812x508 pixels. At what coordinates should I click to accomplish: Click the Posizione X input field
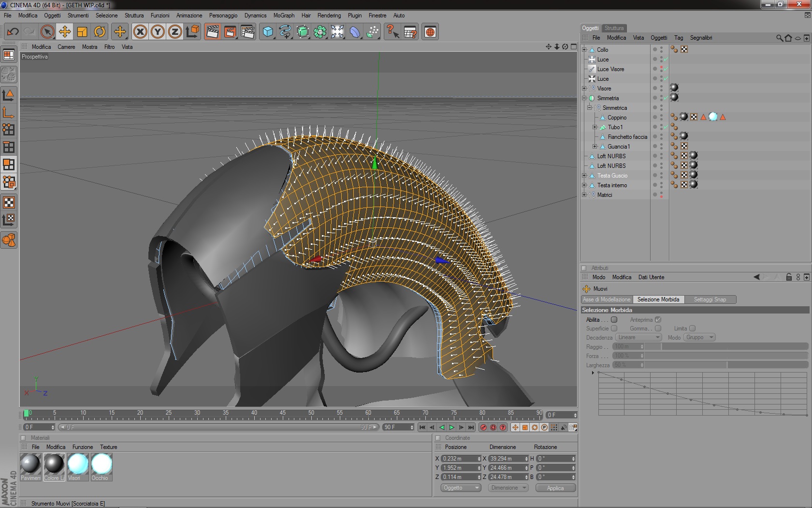458,459
